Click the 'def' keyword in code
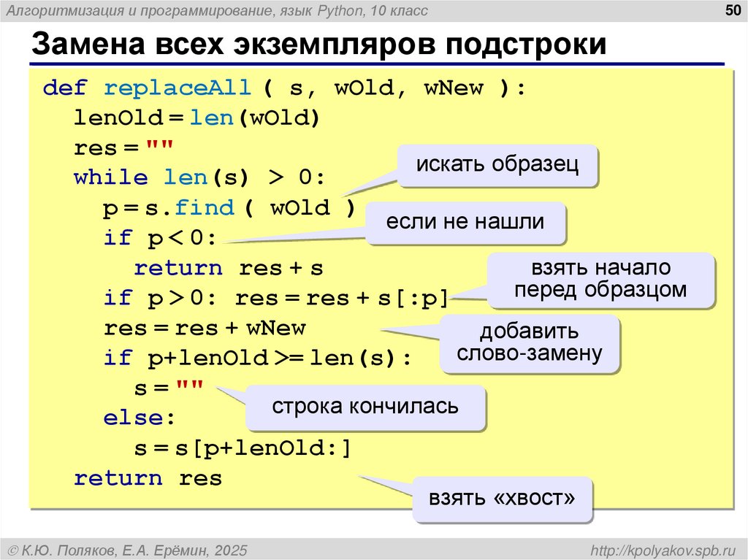The height and width of the screenshot is (560, 748). (65, 88)
